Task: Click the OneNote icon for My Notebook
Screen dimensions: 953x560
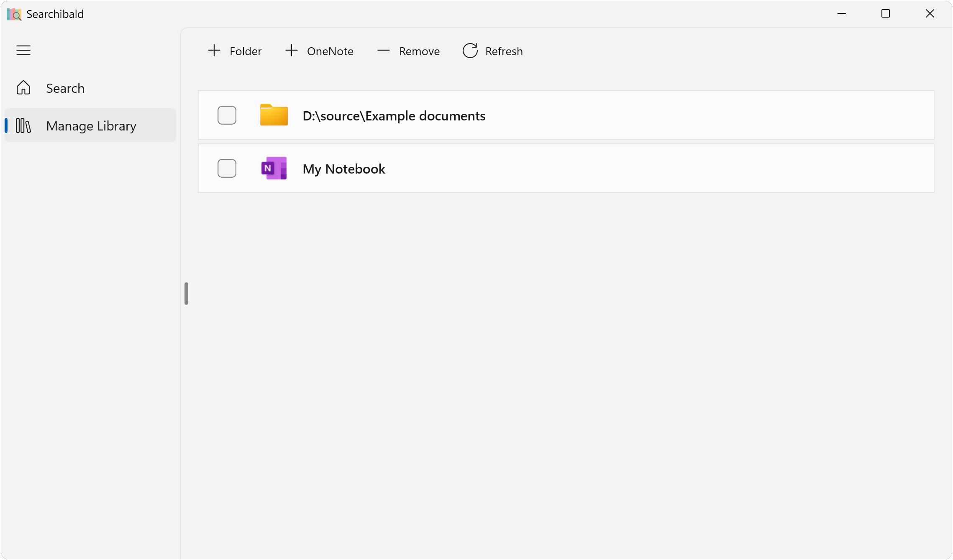Action: click(274, 168)
